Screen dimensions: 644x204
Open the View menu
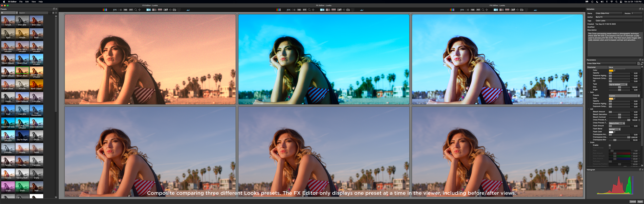click(x=33, y=2)
